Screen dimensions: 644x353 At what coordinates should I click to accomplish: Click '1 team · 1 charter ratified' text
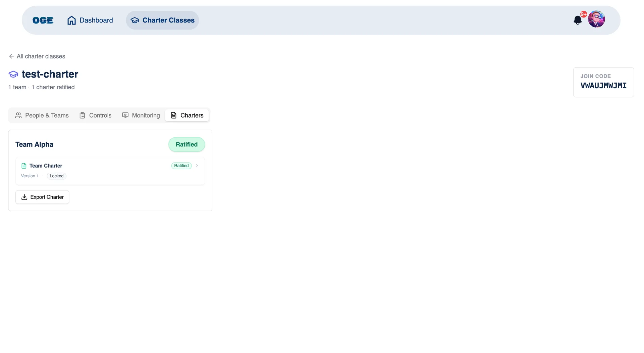point(41,87)
